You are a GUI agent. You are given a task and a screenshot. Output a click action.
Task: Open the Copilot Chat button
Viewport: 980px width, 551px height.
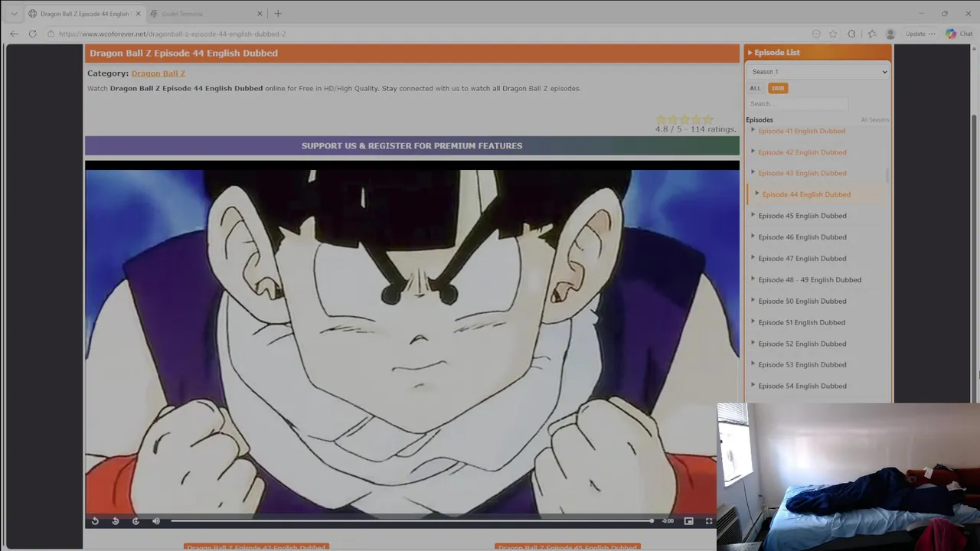point(959,34)
